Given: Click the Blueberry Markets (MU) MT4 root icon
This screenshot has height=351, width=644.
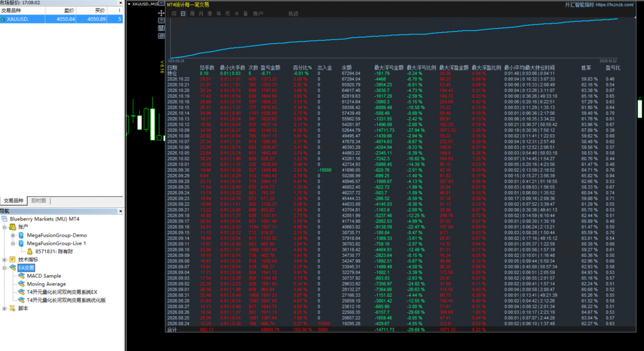Looking at the screenshot, I should (5, 220).
